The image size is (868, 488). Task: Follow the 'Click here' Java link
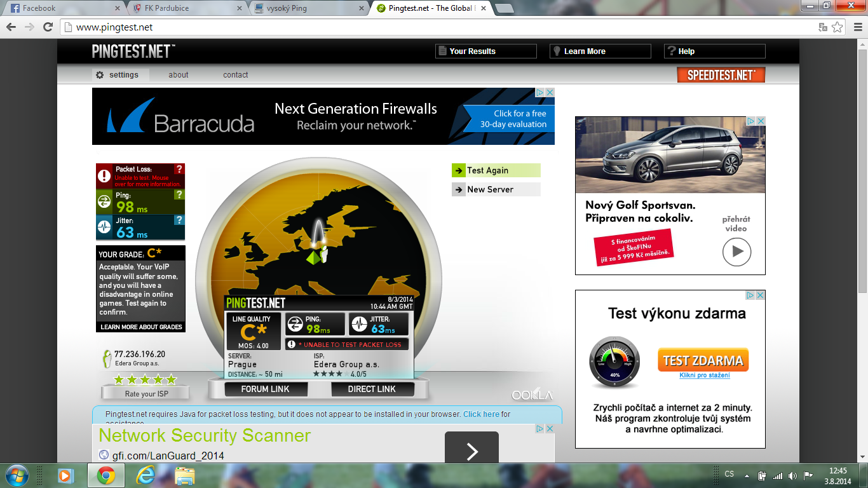481,414
